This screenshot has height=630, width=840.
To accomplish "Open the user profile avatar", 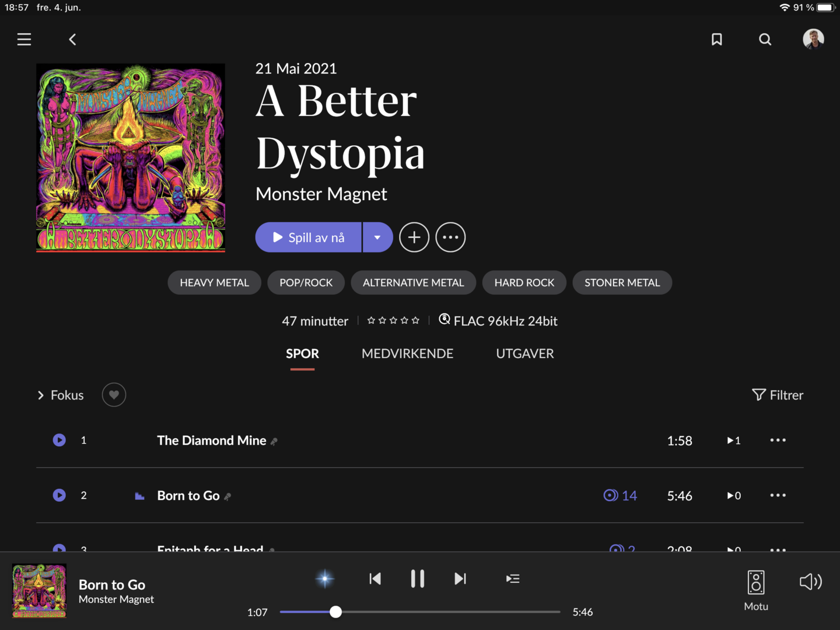I will tap(813, 39).
